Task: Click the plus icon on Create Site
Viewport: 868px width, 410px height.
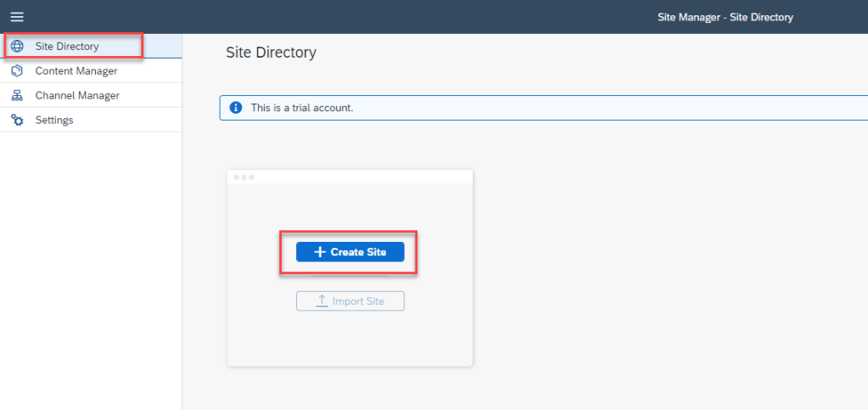Action: coord(320,252)
